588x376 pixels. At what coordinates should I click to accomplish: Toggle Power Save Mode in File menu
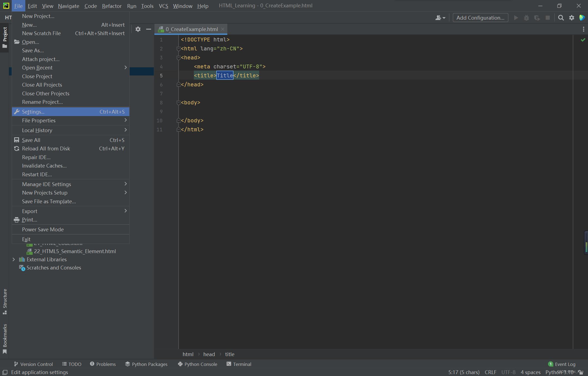[43, 229]
